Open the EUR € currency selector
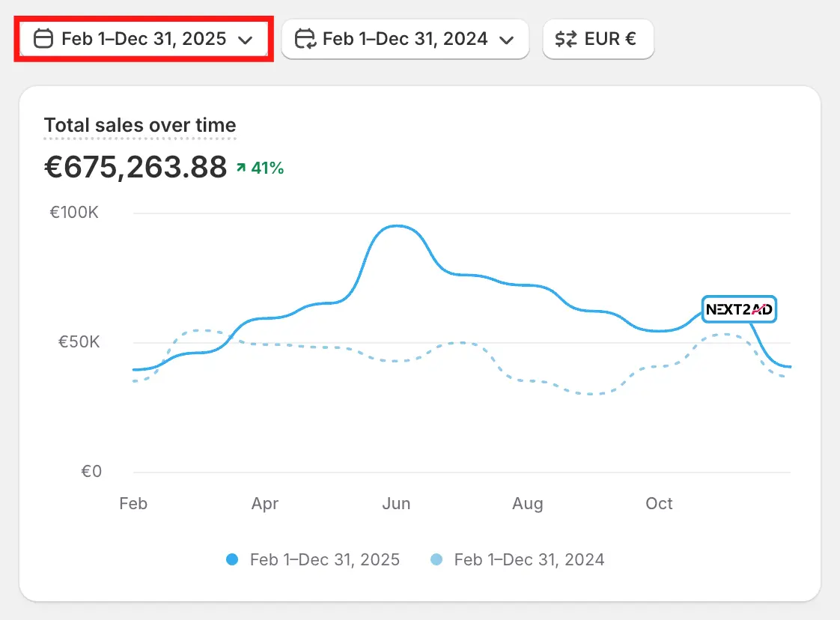840x620 pixels. pos(598,39)
